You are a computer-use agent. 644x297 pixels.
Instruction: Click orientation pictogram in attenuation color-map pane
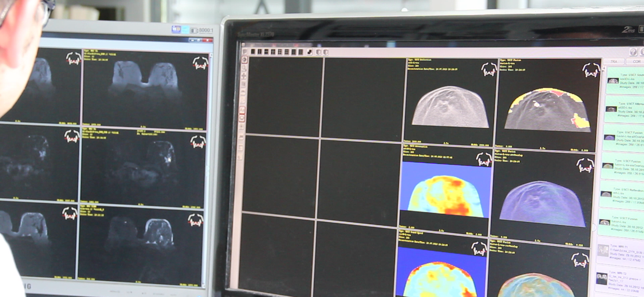click(x=484, y=158)
